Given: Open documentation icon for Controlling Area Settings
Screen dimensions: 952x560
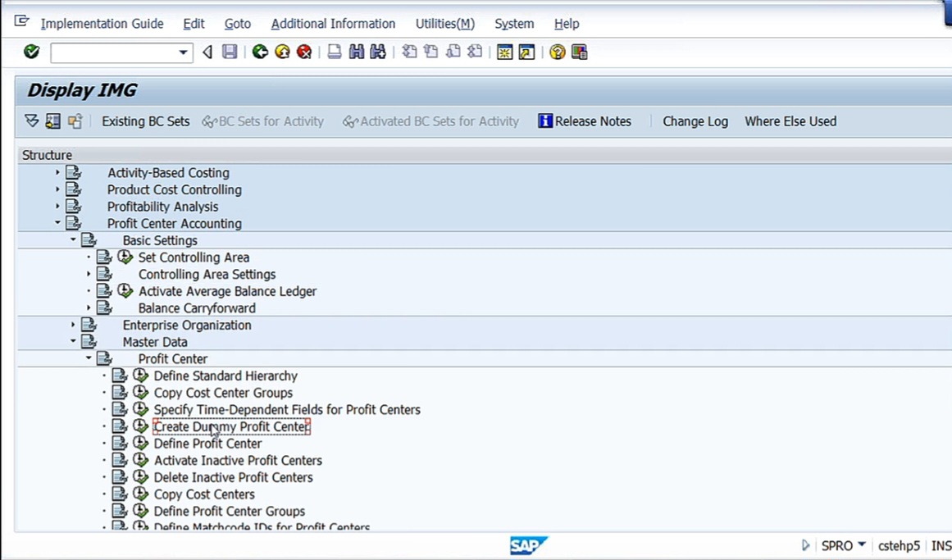Looking at the screenshot, I should [x=104, y=274].
